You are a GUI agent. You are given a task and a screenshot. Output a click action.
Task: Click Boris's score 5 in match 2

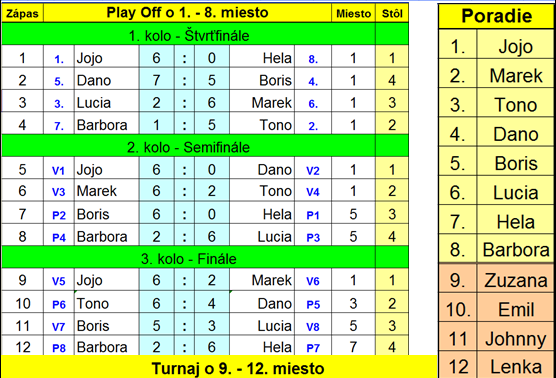coord(212,79)
